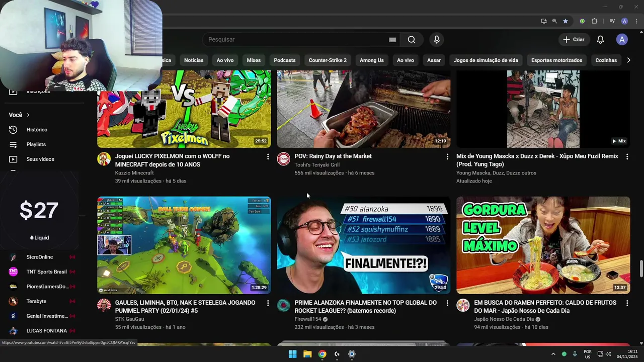
Task: Open options menu for the Young Mascka mix
Action: (x=627, y=157)
